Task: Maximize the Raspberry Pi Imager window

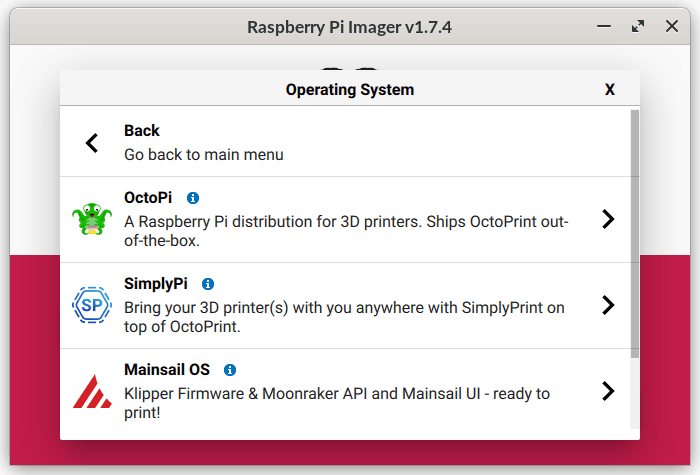Action: click(x=638, y=26)
